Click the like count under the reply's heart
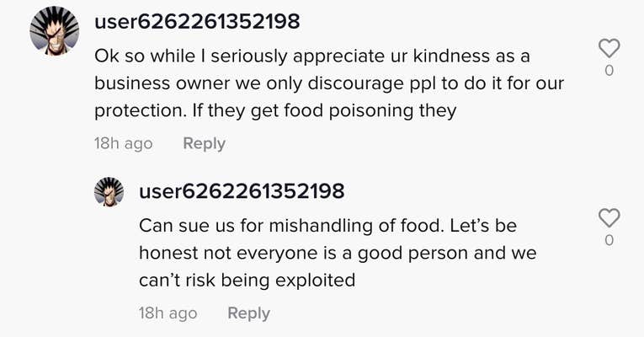Viewport: 644px width, 337px height. tap(609, 240)
